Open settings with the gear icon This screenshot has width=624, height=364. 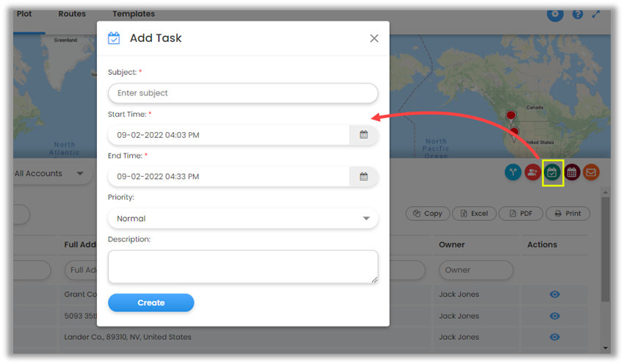coord(555,14)
